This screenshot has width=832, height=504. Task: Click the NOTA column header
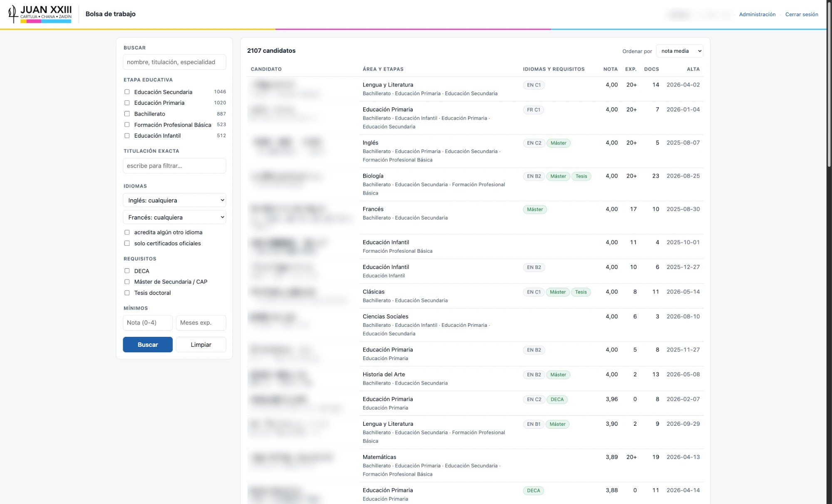(610, 69)
